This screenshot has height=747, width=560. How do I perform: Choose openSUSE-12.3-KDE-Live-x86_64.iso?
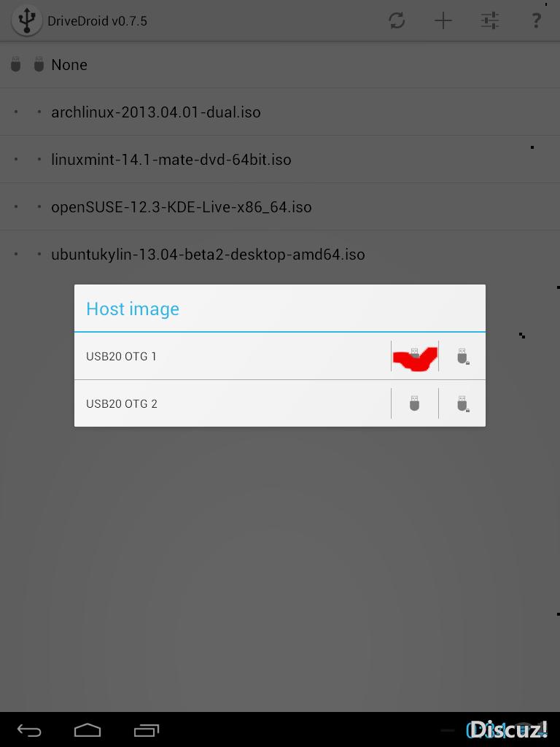pos(182,207)
